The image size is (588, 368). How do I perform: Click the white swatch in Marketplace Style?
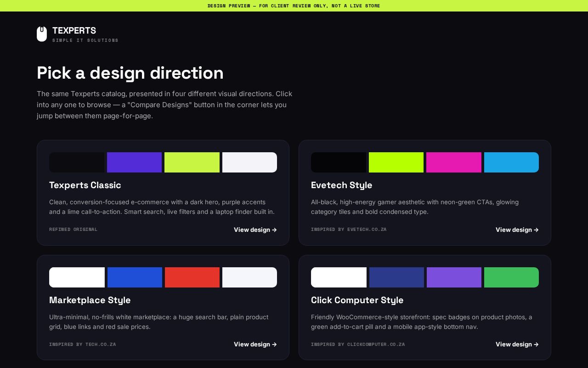click(77, 277)
